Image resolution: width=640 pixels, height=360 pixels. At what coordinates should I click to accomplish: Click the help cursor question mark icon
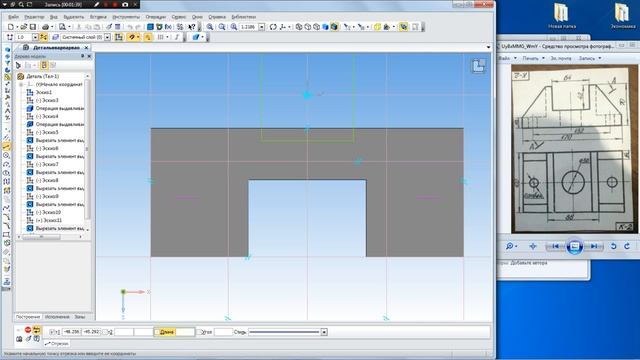tap(191, 27)
